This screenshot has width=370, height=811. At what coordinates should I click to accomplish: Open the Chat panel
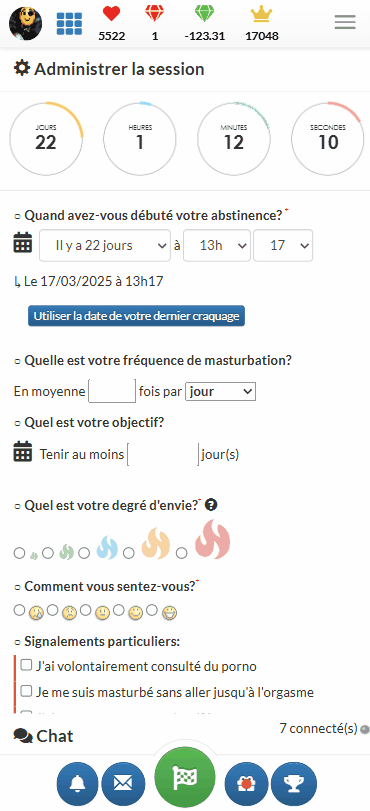43,736
